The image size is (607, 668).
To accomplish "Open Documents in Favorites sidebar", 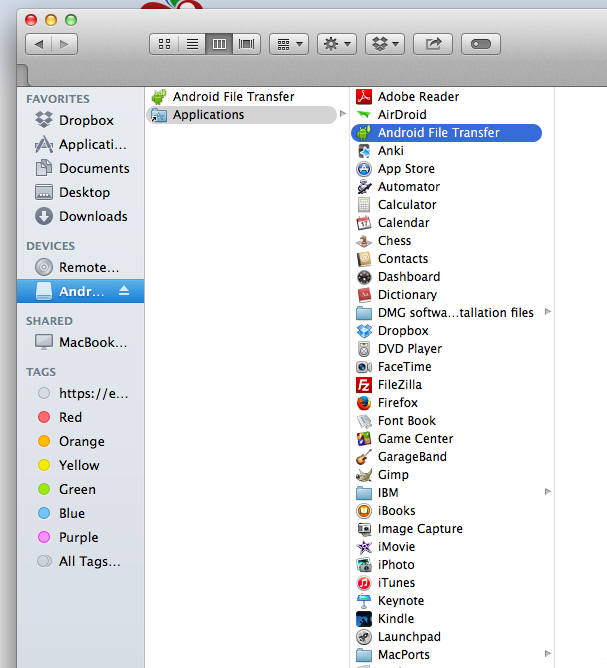I will tap(82, 168).
